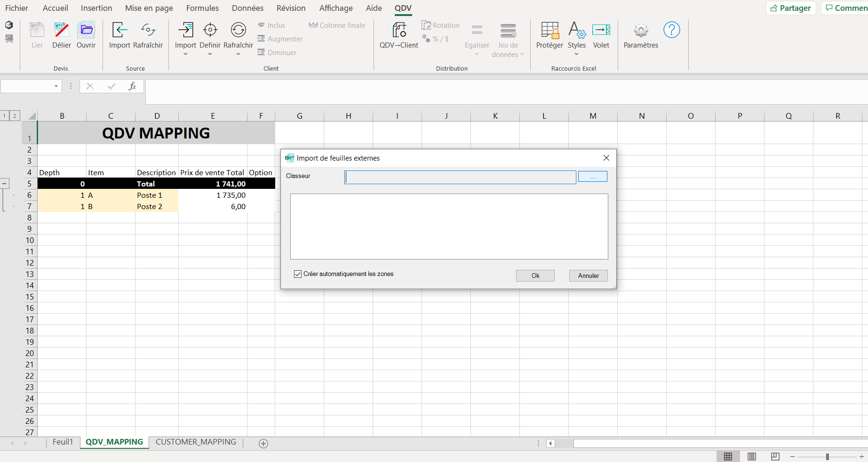The image size is (868, 462).
Task: Switch to Page Break Preview in status bar
Action: tap(775, 456)
